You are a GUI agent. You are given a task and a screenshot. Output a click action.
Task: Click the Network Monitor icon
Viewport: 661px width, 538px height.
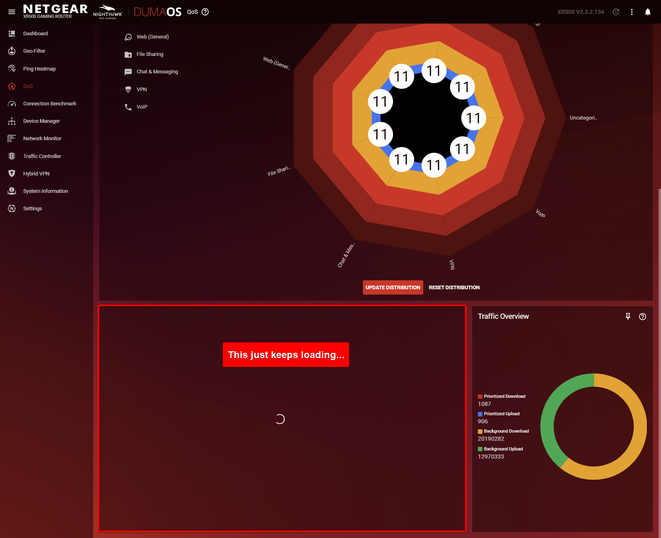[x=12, y=138]
